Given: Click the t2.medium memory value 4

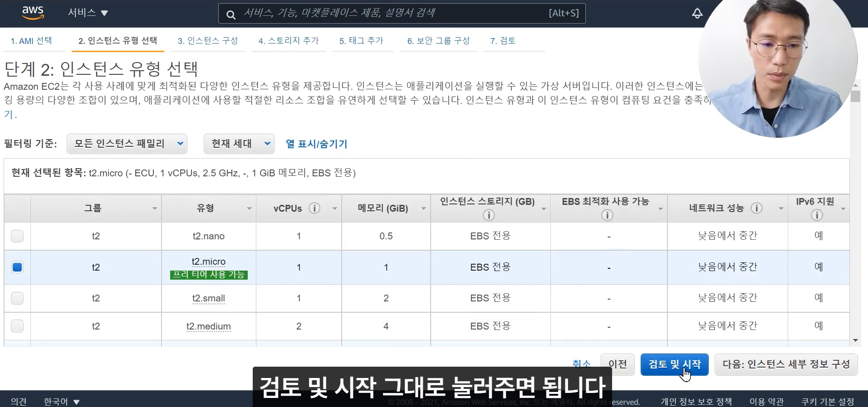Looking at the screenshot, I should tap(386, 326).
